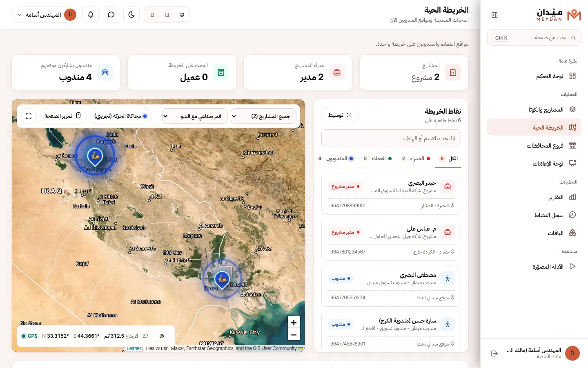
Task: Select العملاء tab
Action: pyautogui.click(x=378, y=159)
